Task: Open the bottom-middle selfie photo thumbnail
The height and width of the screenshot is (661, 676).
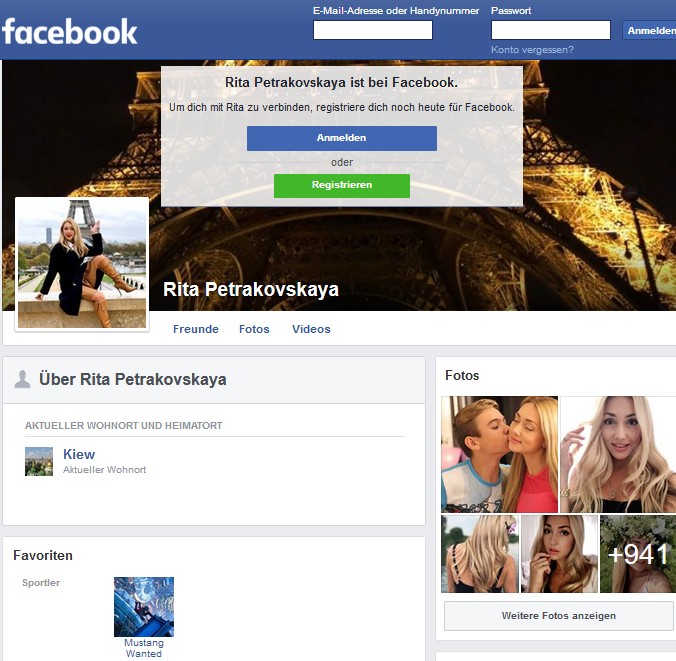Action: coord(559,554)
